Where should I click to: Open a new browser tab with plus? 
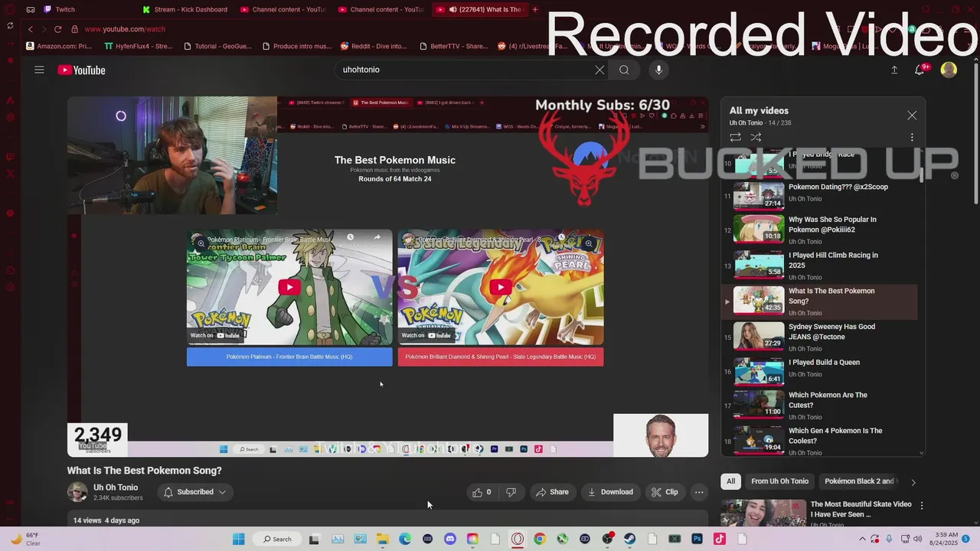534,9
